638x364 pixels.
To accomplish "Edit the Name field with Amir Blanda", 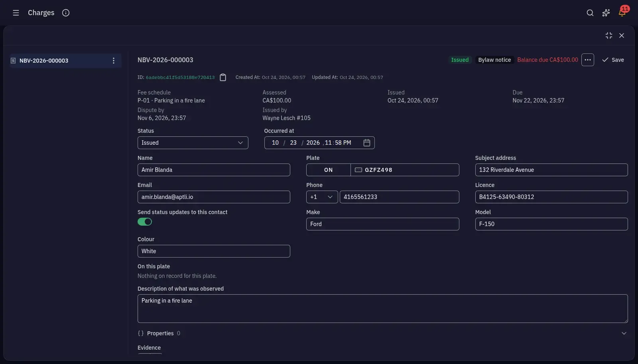I will 214,170.
